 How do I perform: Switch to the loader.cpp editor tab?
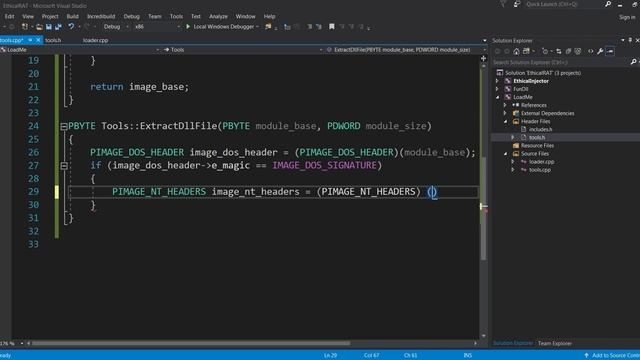[96, 40]
